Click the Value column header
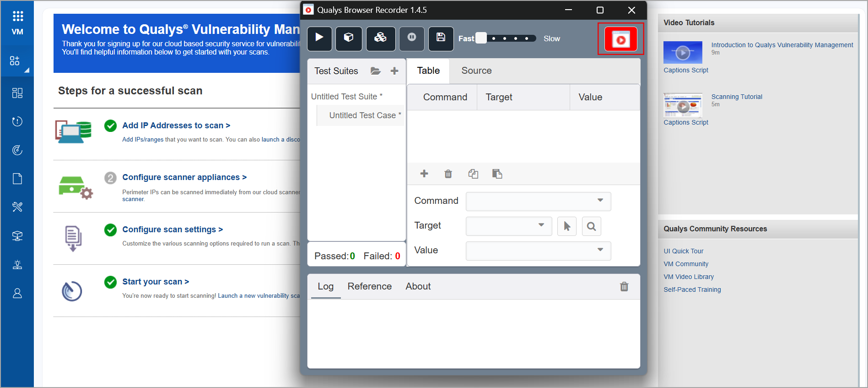 click(604, 97)
